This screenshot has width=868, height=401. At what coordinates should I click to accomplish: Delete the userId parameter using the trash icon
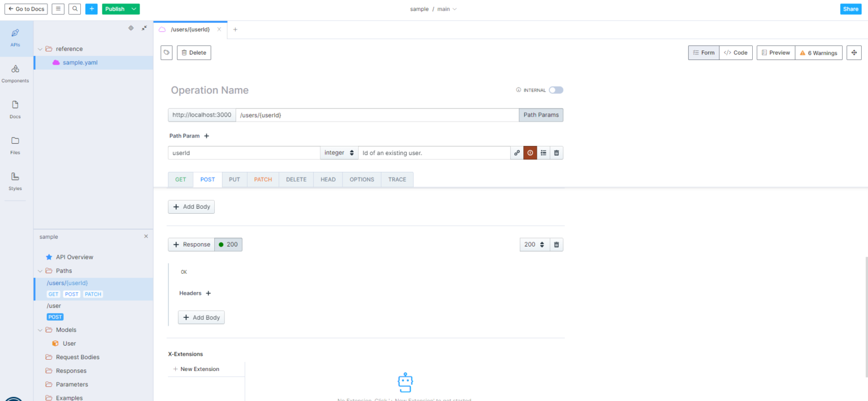pos(557,153)
